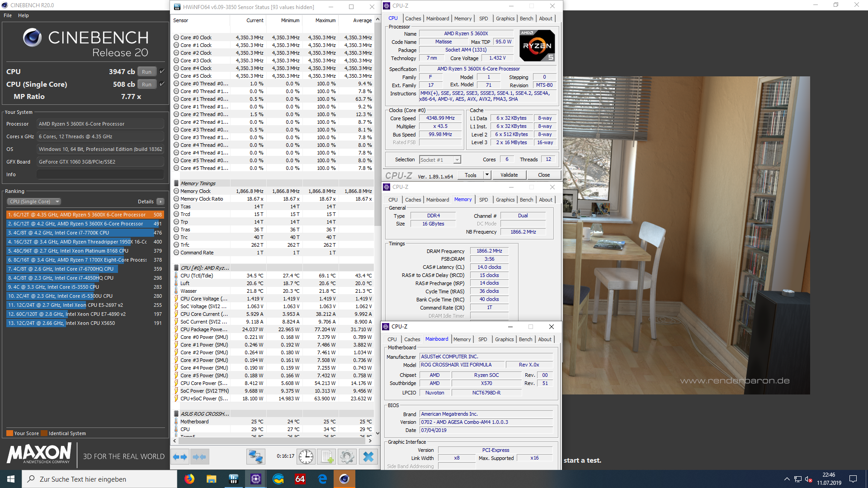The image size is (868, 488).
Task: Switch to SPD tab in top CPU-Z
Action: [x=483, y=19]
